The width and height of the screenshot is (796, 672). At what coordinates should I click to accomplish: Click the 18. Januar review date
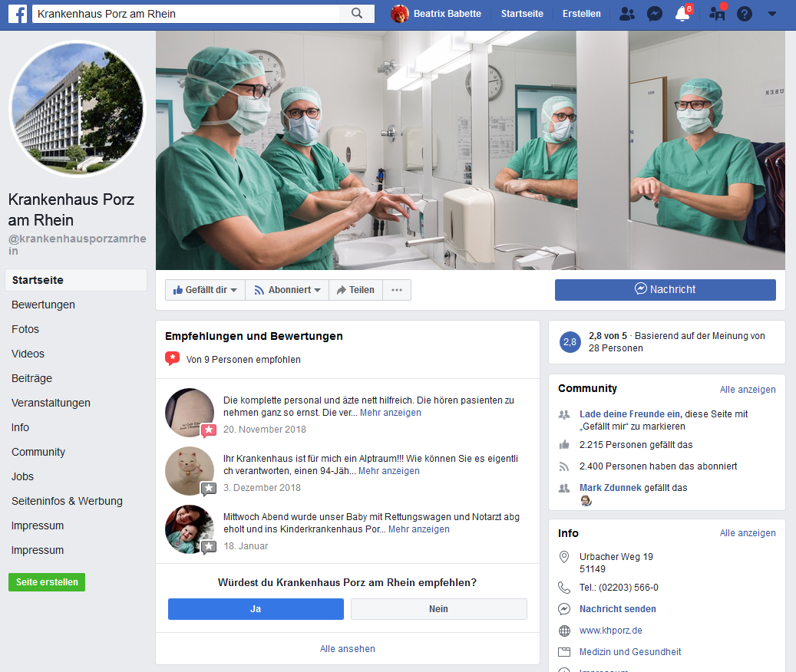tap(246, 546)
